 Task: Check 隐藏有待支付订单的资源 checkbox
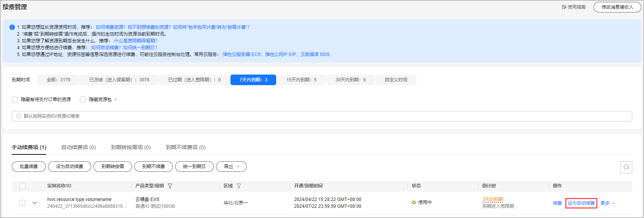15,100
